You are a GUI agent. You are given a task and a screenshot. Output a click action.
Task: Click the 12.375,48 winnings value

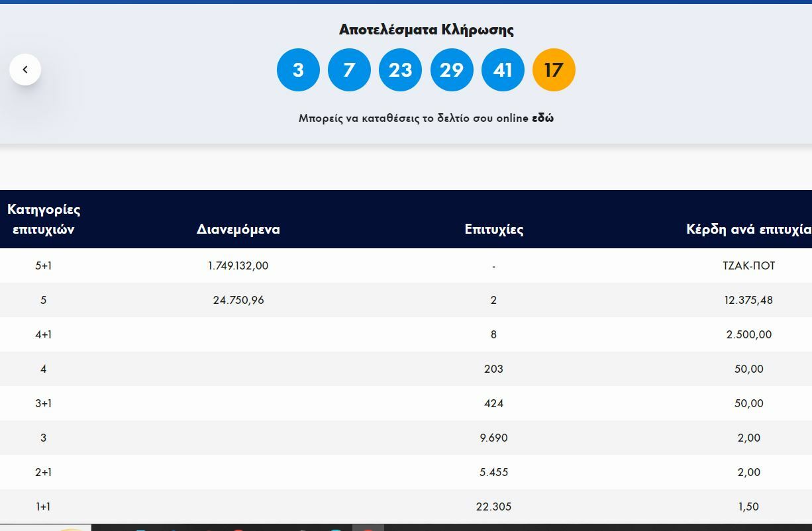(748, 300)
